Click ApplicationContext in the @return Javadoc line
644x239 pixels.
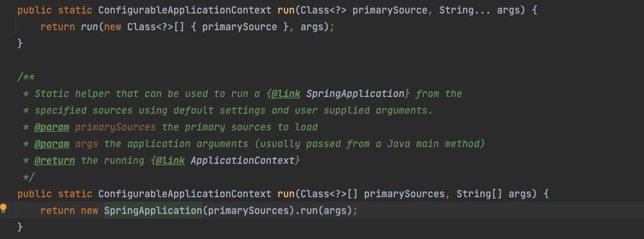pos(243,160)
